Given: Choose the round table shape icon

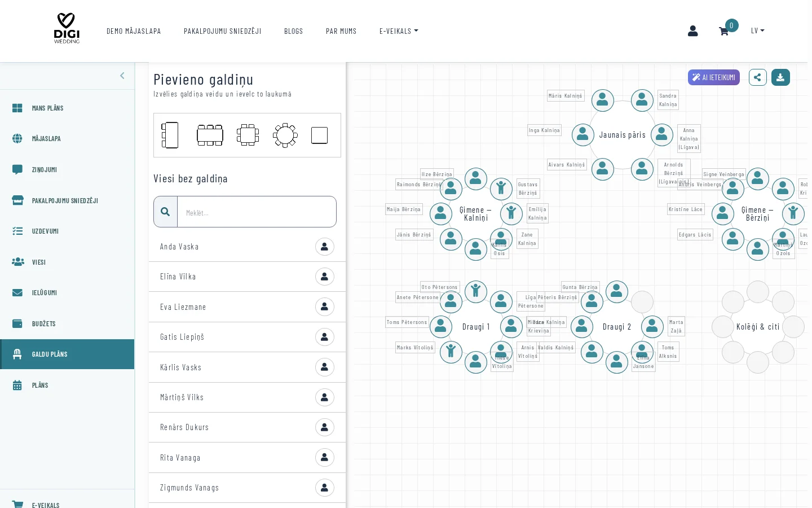Looking at the screenshot, I should pyautogui.click(x=285, y=135).
